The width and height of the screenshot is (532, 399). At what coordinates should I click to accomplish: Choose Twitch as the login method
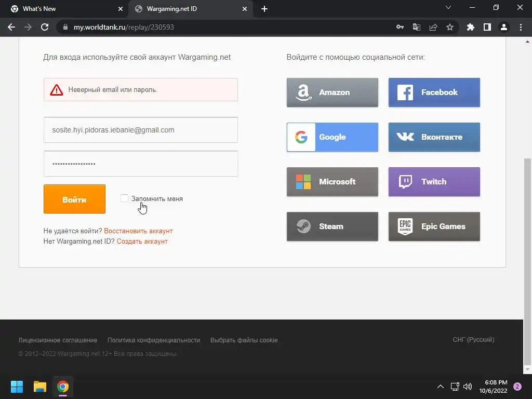click(x=434, y=182)
